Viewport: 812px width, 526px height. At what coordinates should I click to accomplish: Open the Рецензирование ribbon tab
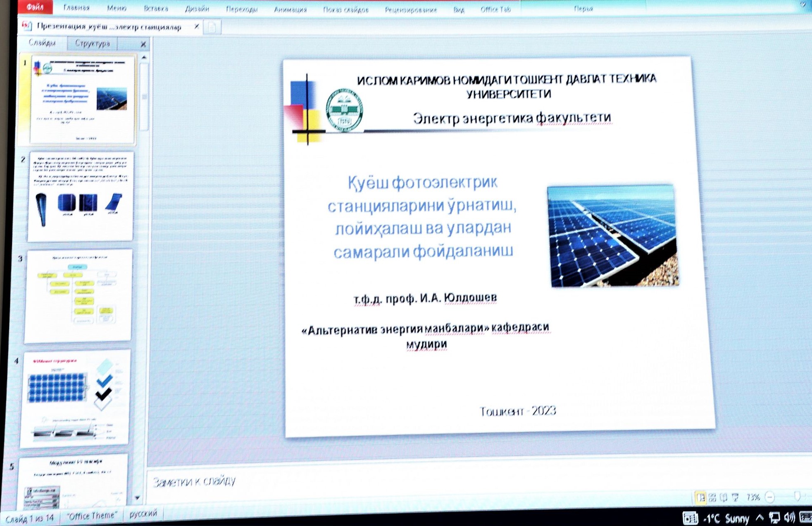411,9
